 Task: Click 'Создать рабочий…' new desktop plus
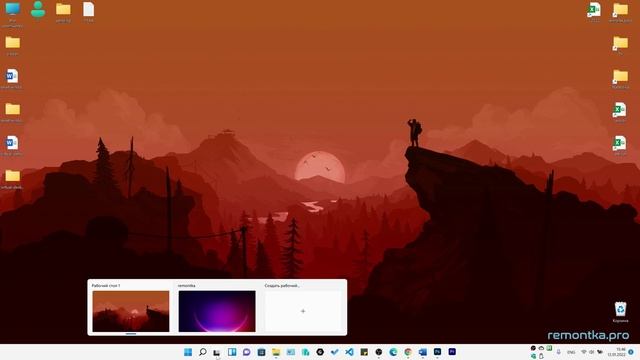303,311
